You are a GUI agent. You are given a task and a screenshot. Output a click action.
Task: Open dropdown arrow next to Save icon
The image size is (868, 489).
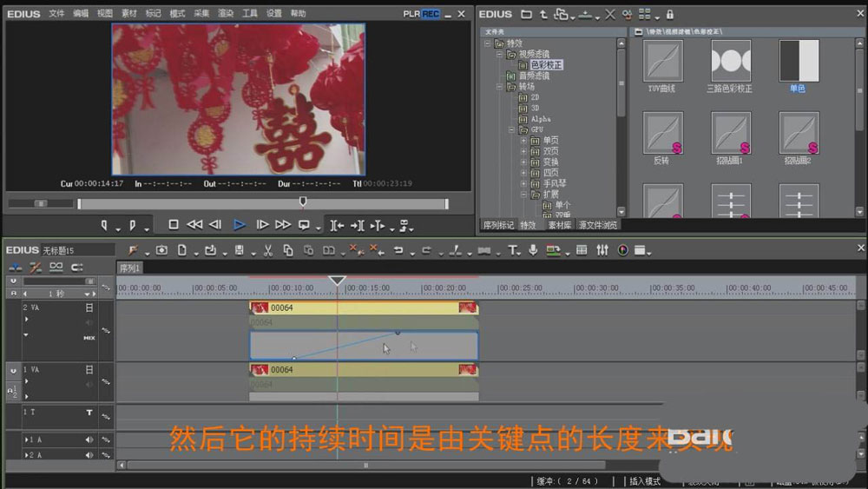(x=253, y=254)
